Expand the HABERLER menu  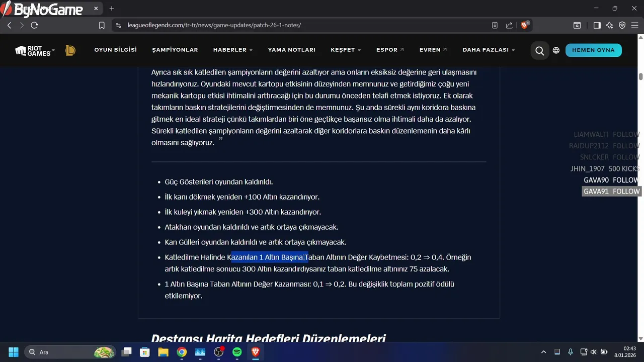(233, 50)
